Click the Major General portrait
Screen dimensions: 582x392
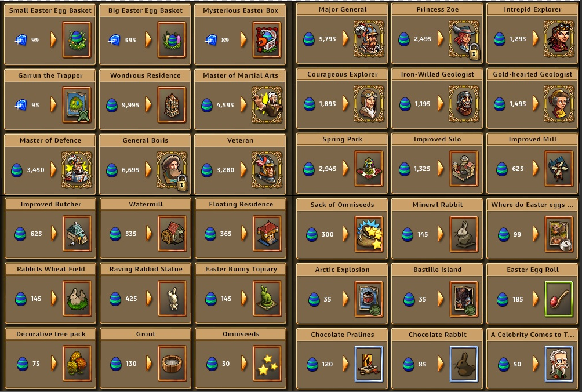(x=369, y=39)
